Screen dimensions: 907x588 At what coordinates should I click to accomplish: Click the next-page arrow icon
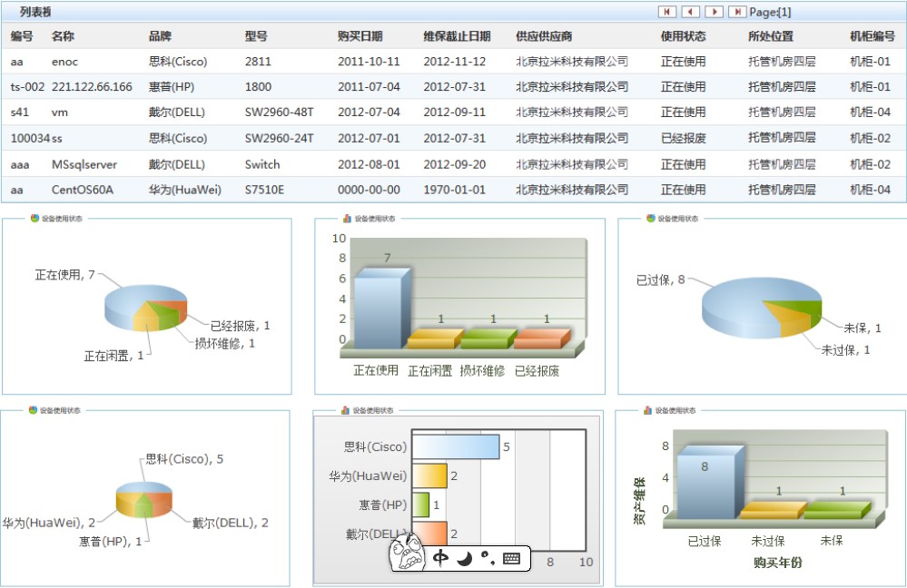715,12
